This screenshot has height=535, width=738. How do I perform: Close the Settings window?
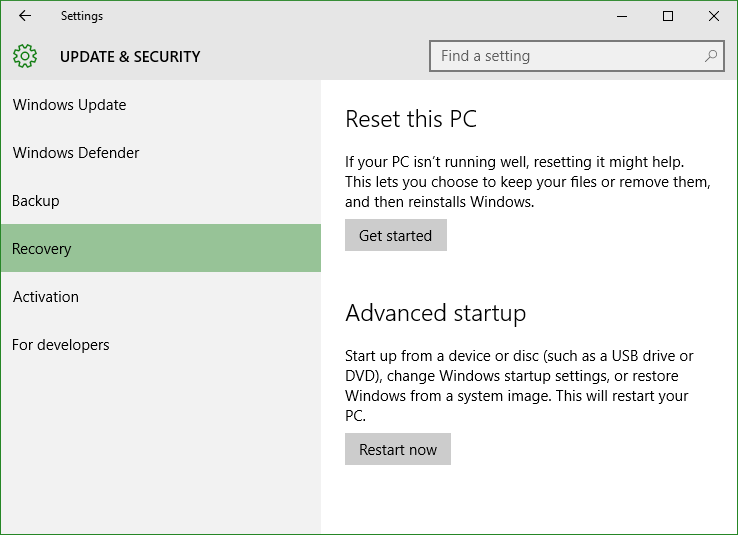point(714,16)
